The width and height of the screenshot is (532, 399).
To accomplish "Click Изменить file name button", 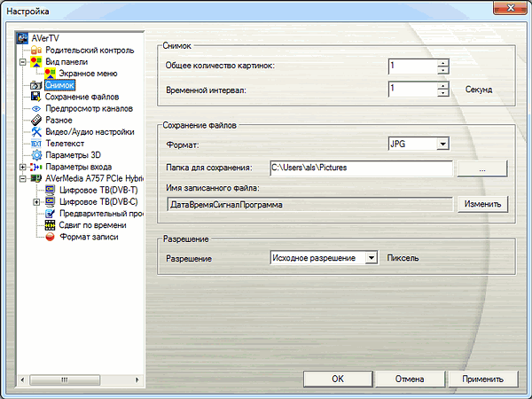I will click(482, 204).
